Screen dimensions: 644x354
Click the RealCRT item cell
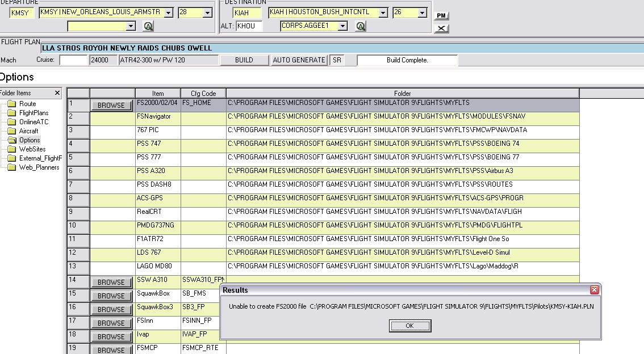[x=158, y=214]
